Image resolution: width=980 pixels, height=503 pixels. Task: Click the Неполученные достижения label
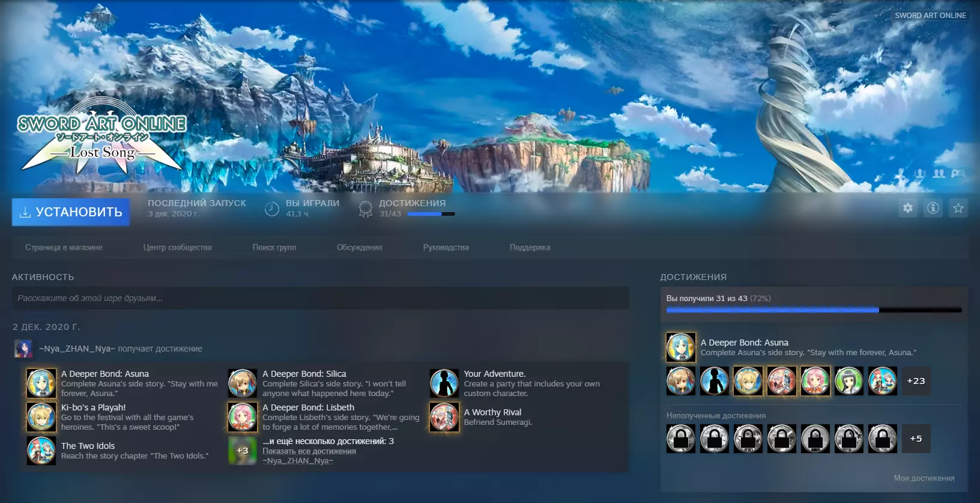pyautogui.click(x=716, y=416)
